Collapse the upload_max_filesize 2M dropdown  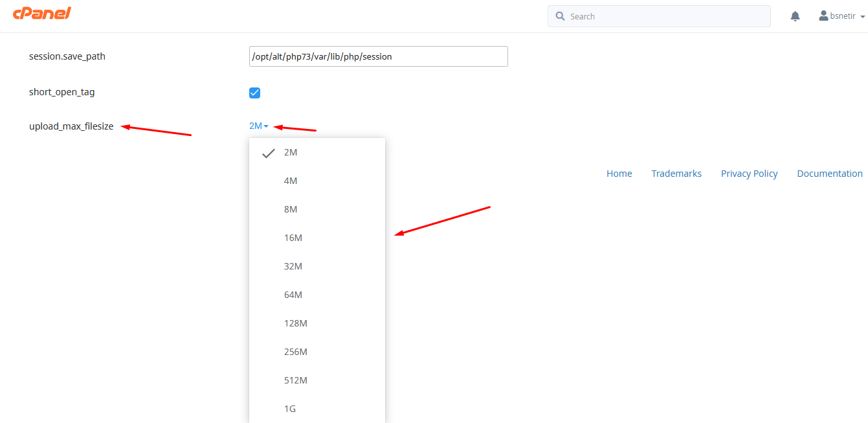(x=258, y=126)
